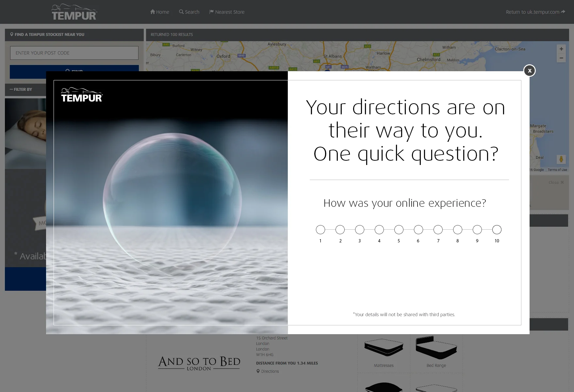The image size is (574, 392).
Task: Click the And So To Bed London logo
Action: [x=199, y=363]
